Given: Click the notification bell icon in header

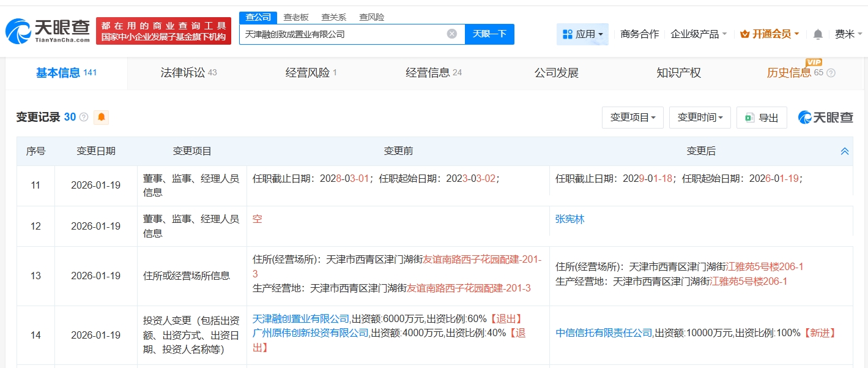Looking at the screenshot, I should tap(817, 34).
